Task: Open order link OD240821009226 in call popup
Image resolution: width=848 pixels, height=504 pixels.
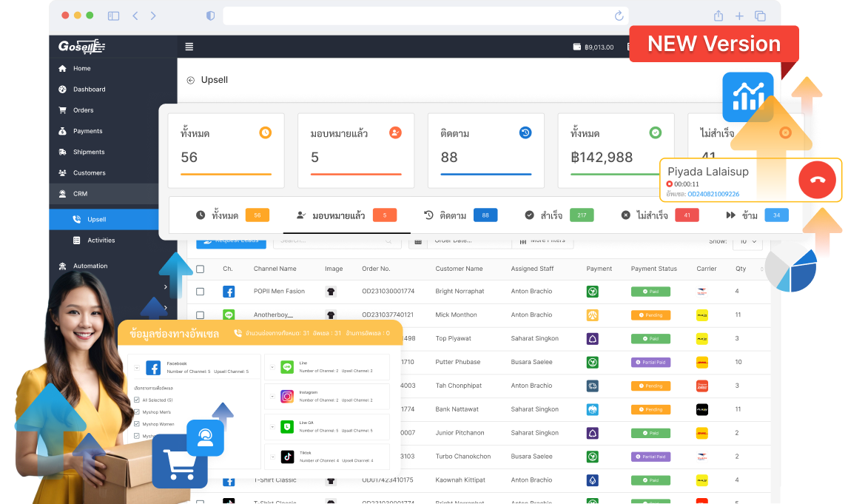Action: coord(713,194)
